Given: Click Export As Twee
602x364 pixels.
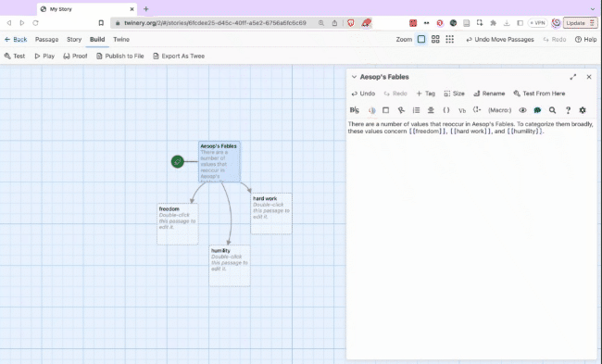Looking at the screenshot, I should tap(179, 56).
